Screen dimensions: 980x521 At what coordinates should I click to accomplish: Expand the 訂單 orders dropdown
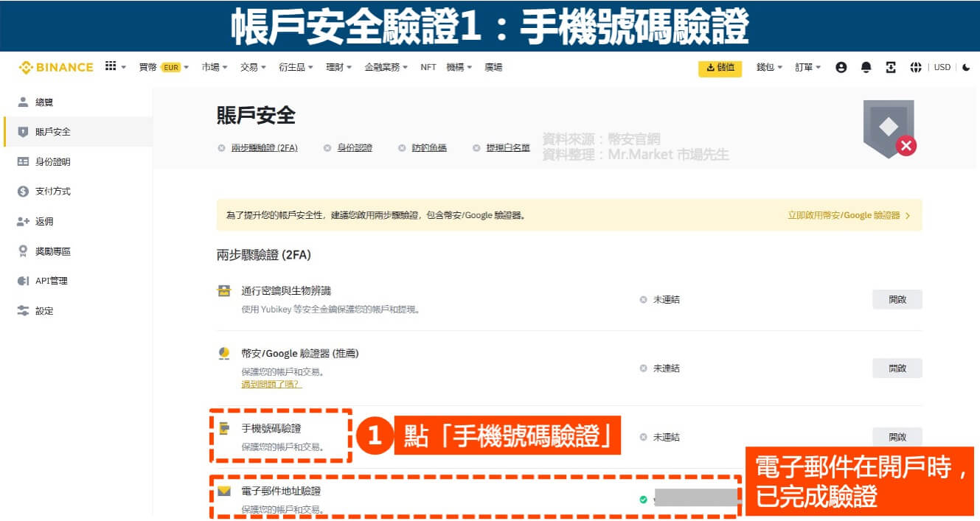click(807, 67)
